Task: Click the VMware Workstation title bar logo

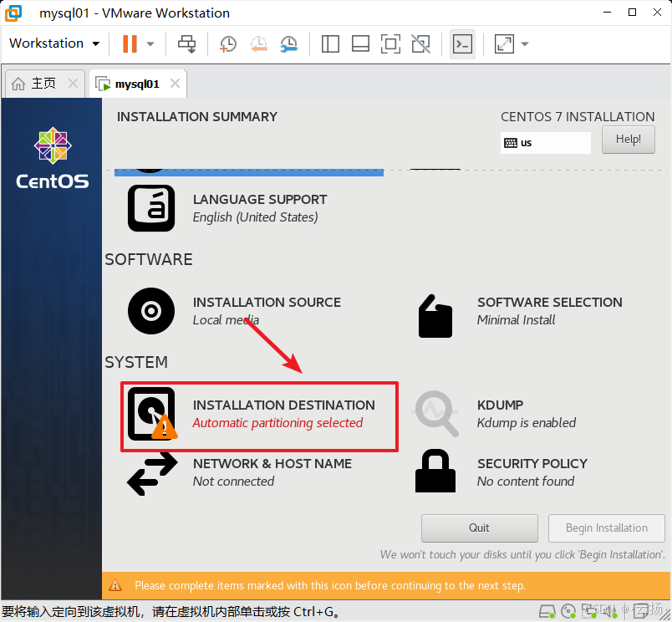Action: (13, 13)
